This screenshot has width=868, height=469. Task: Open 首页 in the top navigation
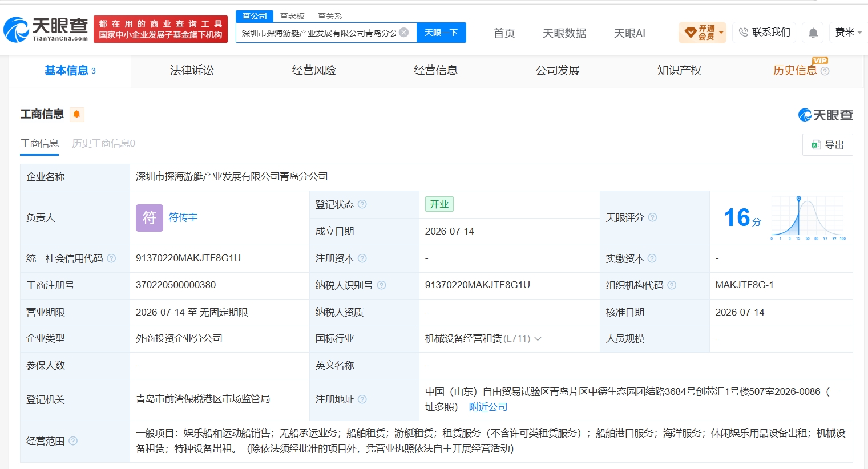coord(504,33)
